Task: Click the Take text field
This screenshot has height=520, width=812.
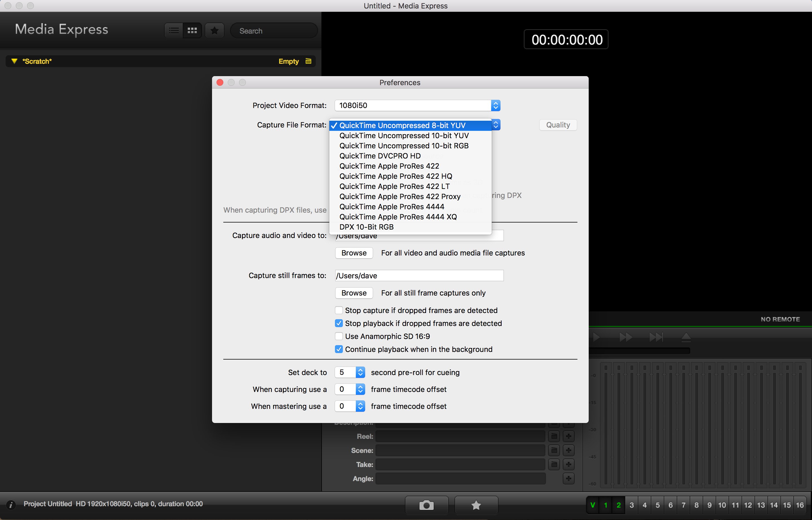Action: (460, 464)
